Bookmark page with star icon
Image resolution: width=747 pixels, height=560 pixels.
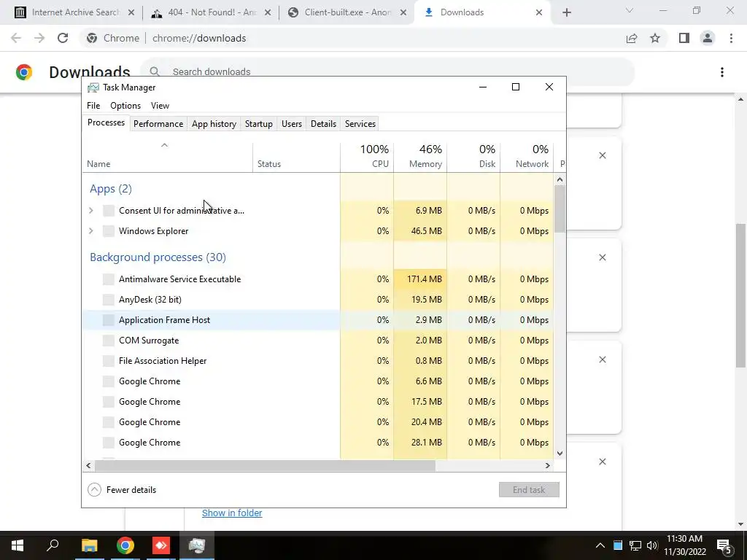point(655,38)
